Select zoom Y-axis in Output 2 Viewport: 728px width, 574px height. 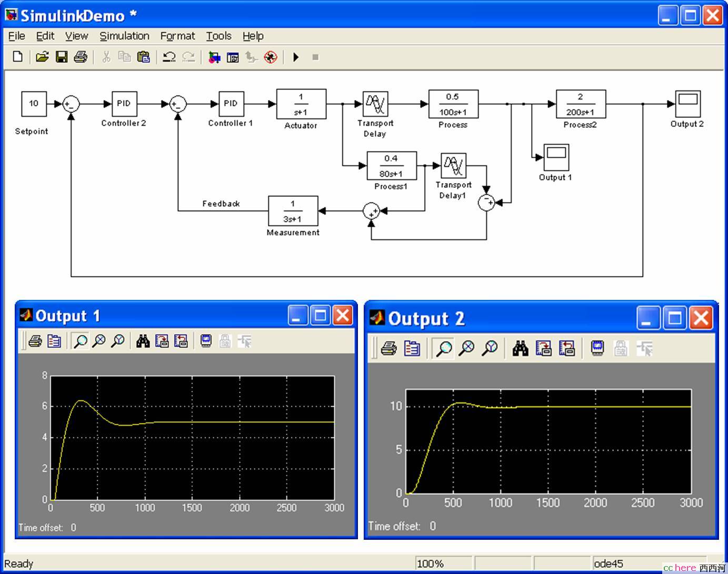[x=490, y=348]
